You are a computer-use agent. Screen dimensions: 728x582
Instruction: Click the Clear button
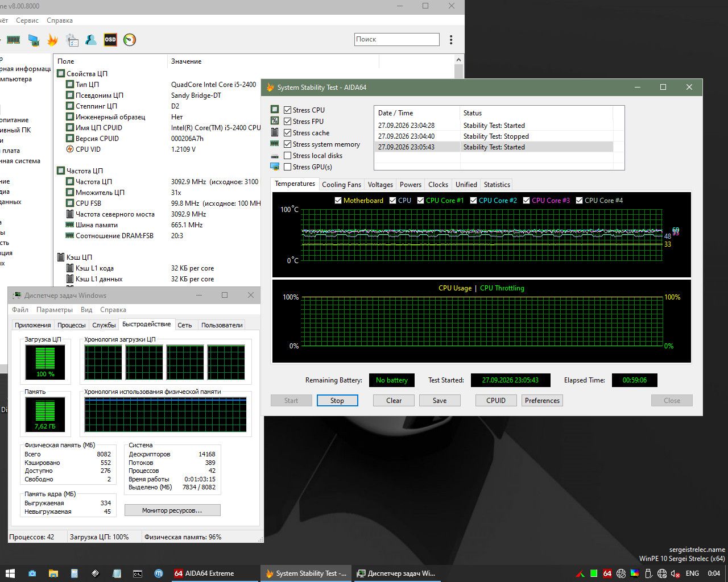394,401
